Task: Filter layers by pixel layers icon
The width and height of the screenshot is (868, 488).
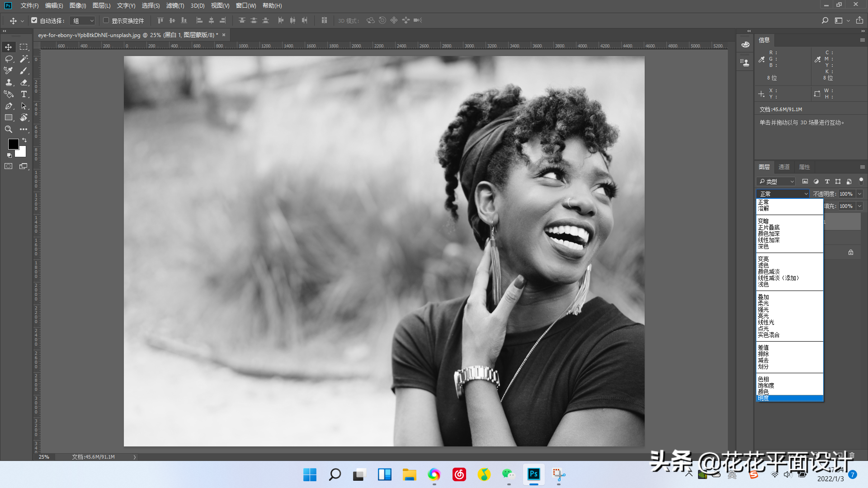Action: pos(805,181)
